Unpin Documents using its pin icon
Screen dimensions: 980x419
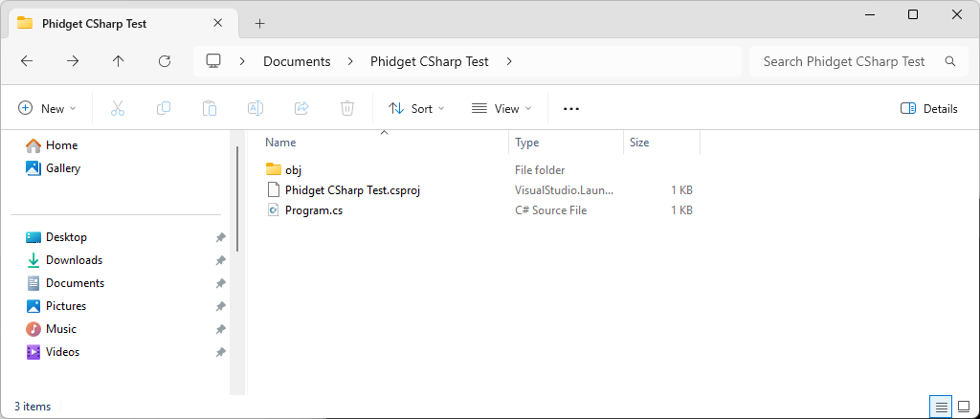point(220,283)
